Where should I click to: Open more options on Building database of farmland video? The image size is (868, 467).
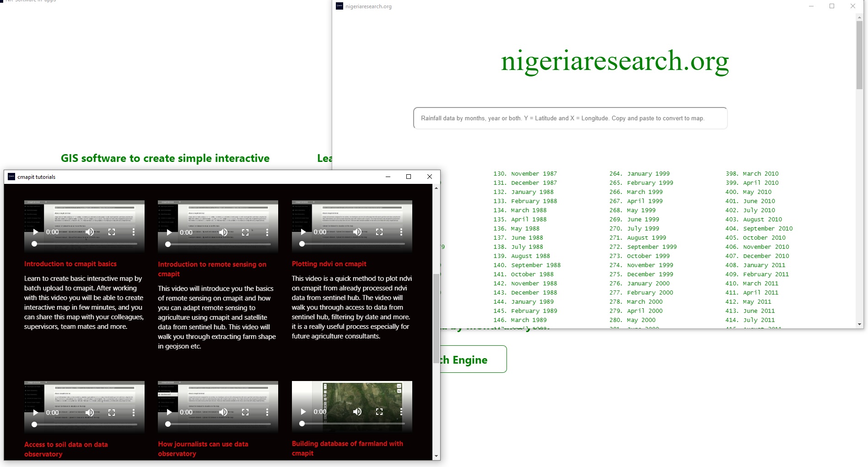pyautogui.click(x=401, y=412)
